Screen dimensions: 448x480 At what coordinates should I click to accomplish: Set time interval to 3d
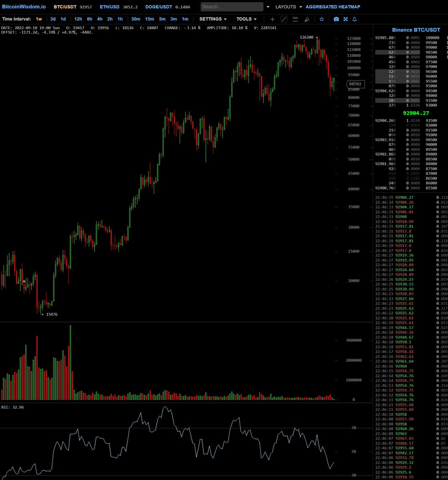click(x=53, y=19)
